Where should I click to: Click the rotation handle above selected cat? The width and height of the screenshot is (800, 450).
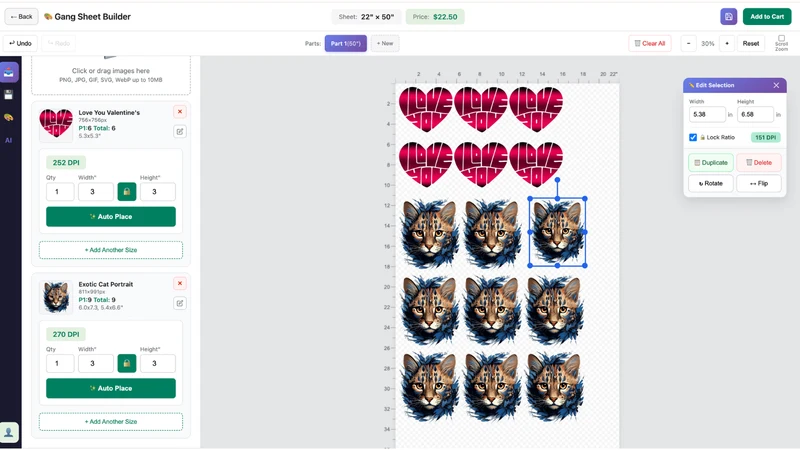point(557,180)
